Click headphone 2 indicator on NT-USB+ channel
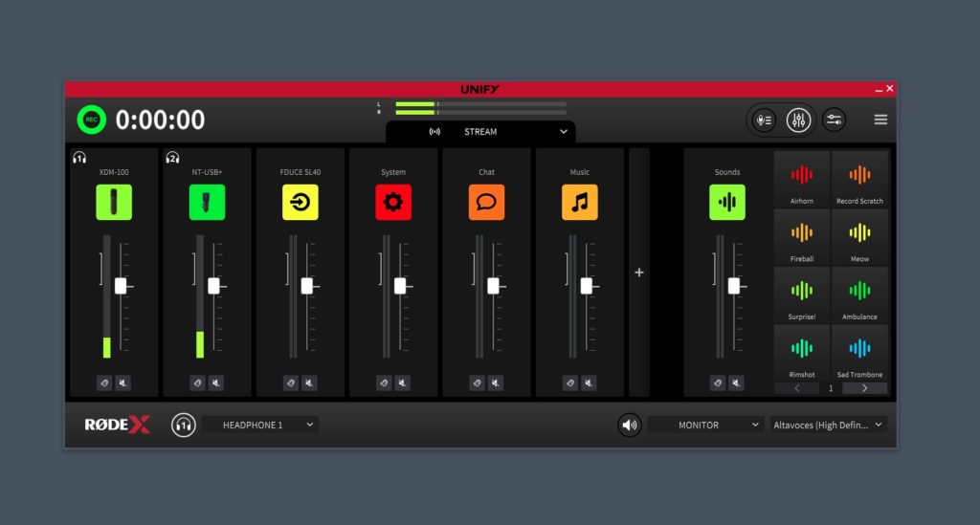980x525 pixels. click(172, 158)
